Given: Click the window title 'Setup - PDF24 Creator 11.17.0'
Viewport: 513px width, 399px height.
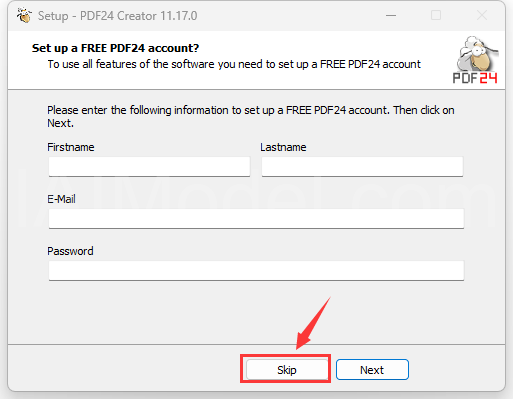Looking at the screenshot, I should [117, 16].
